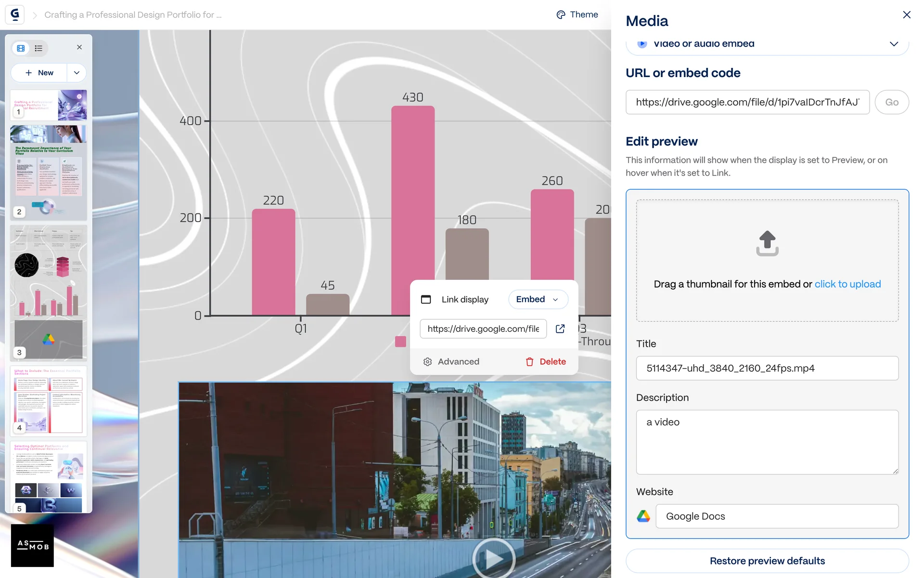Switch to filmstrip card view
Screen dimensions: 924x578
(x=21, y=48)
